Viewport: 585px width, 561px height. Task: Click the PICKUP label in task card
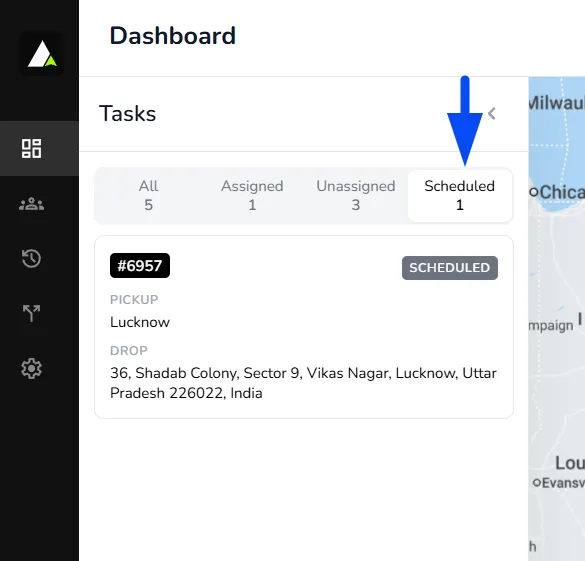tap(134, 300)
